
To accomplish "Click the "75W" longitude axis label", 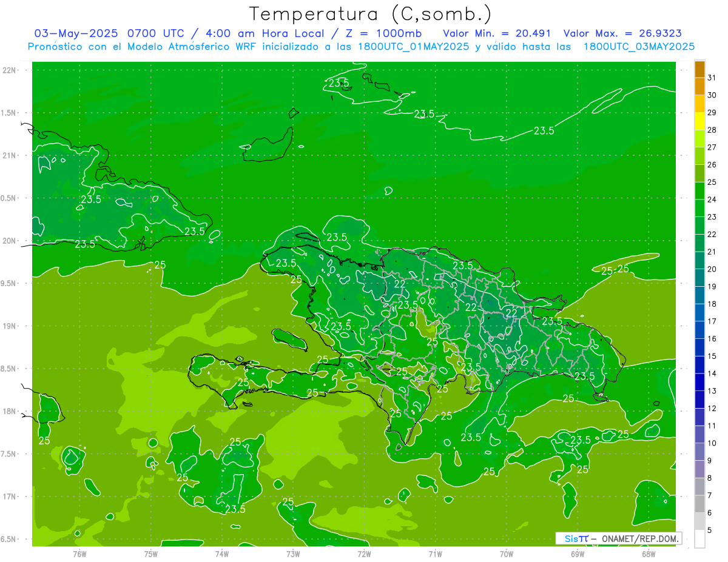I will click(x=150, y=554).
